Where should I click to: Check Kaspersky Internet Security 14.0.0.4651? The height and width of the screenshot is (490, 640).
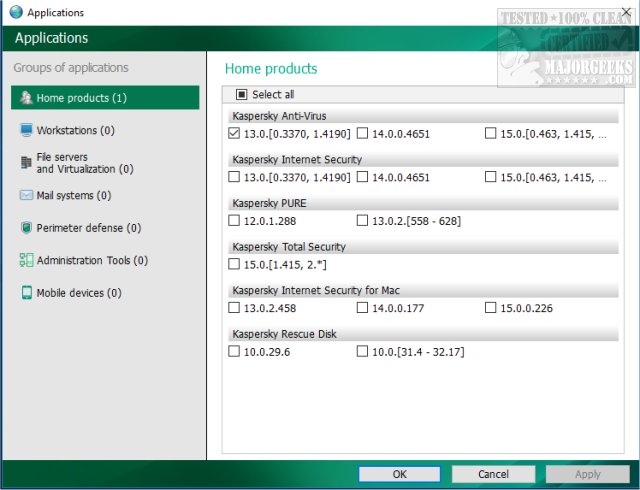tap(362, 177)
